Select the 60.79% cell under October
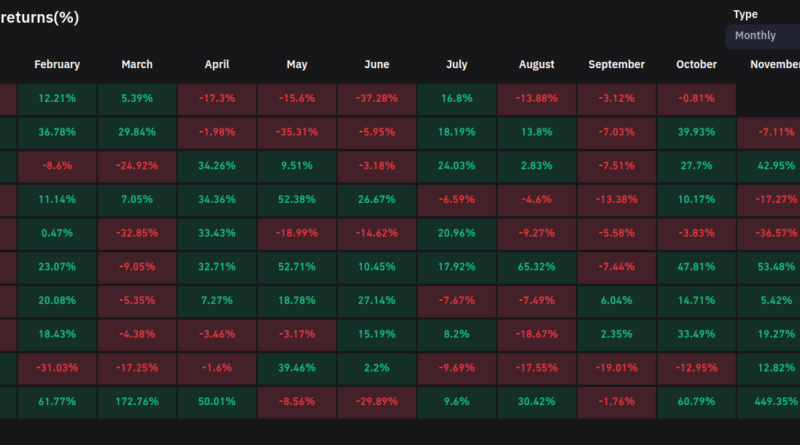Viewport: 800px width, 445px height. point(697,402)
